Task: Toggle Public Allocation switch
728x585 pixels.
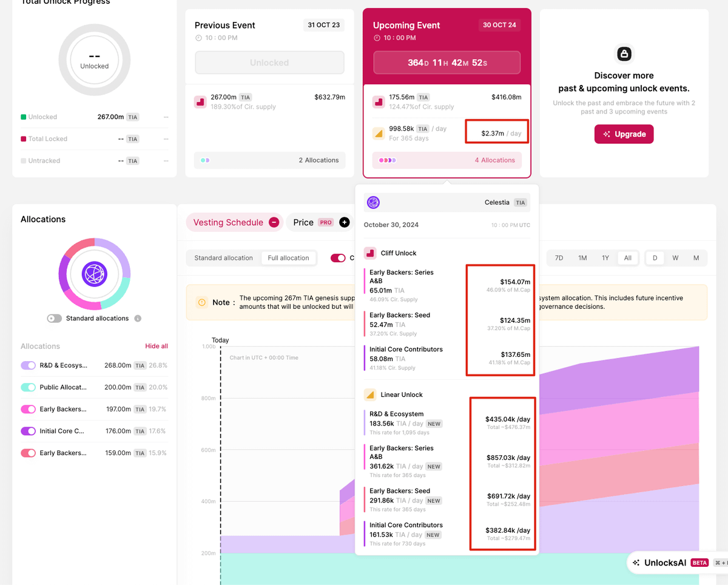Action: pyautogui.click(x=29, y=387)
